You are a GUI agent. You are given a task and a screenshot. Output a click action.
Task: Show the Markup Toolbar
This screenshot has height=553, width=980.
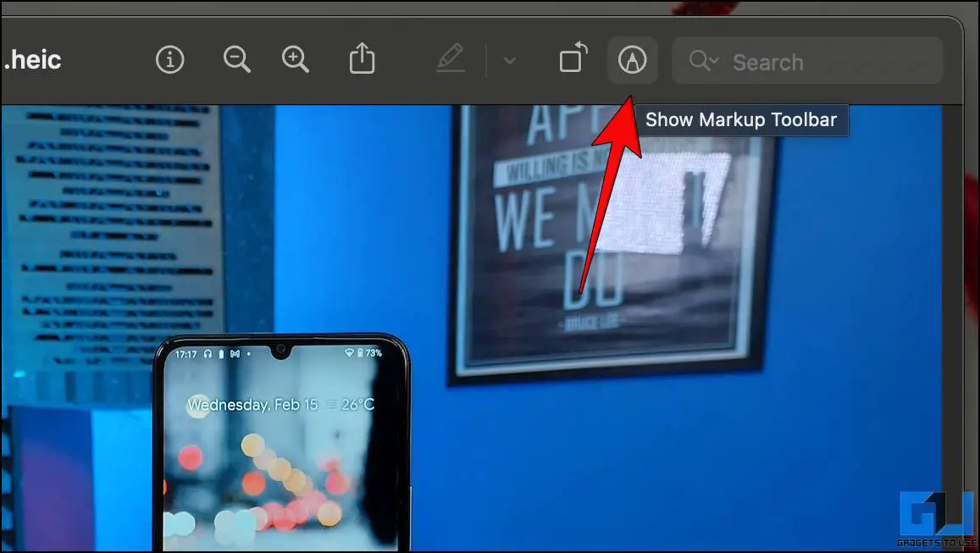[632, 61]
